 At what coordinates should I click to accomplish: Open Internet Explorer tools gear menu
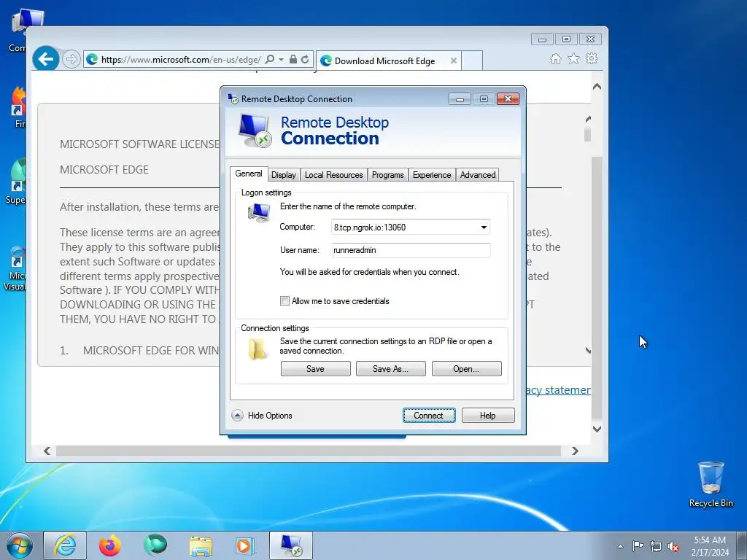pyautogui.click(x=592, y=58)
